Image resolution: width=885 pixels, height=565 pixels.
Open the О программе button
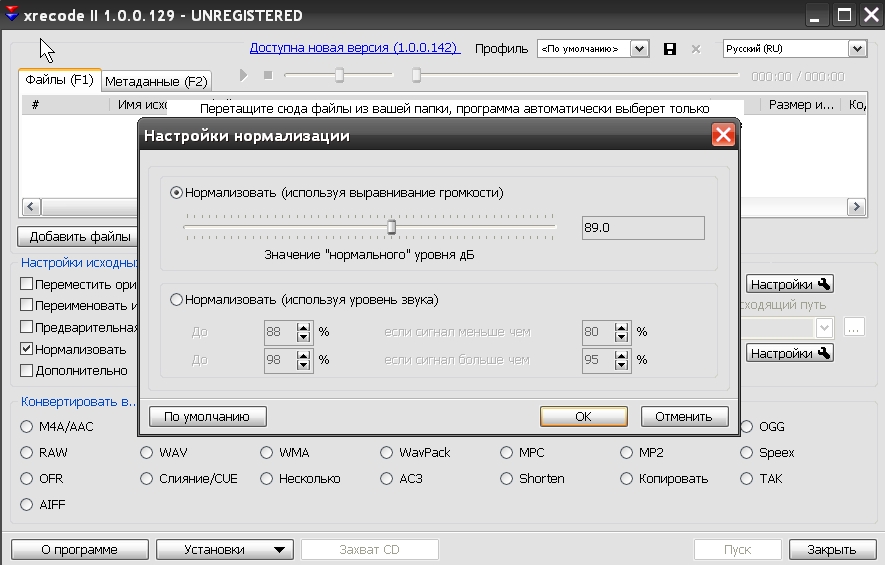(x=80, y=549)
